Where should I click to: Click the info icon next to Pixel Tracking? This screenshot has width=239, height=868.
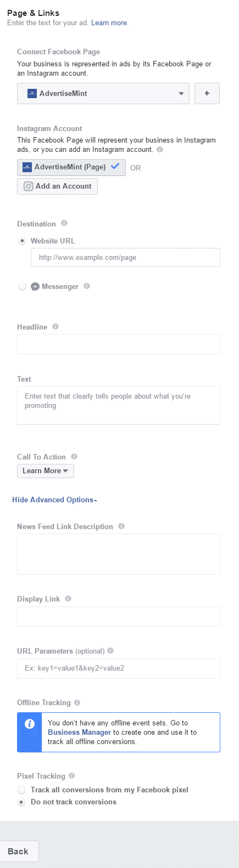(x=71, y=775)
